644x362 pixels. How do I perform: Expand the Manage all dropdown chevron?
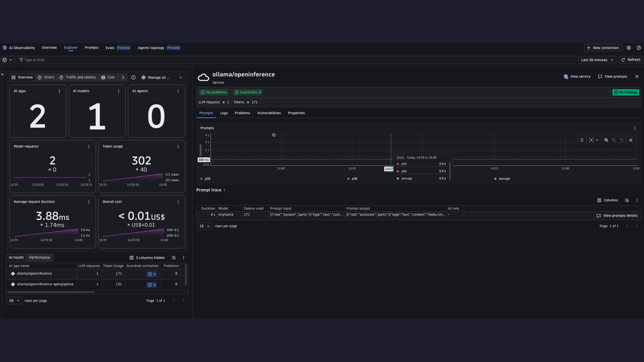pyautogui.click(x=181, y=77)
